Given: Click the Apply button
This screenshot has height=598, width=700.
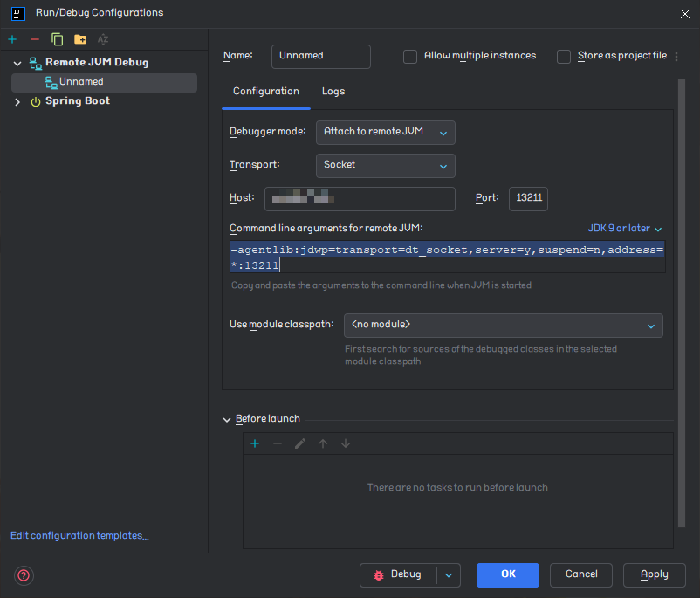Looking at the screenshot, I should pos(654,574).
